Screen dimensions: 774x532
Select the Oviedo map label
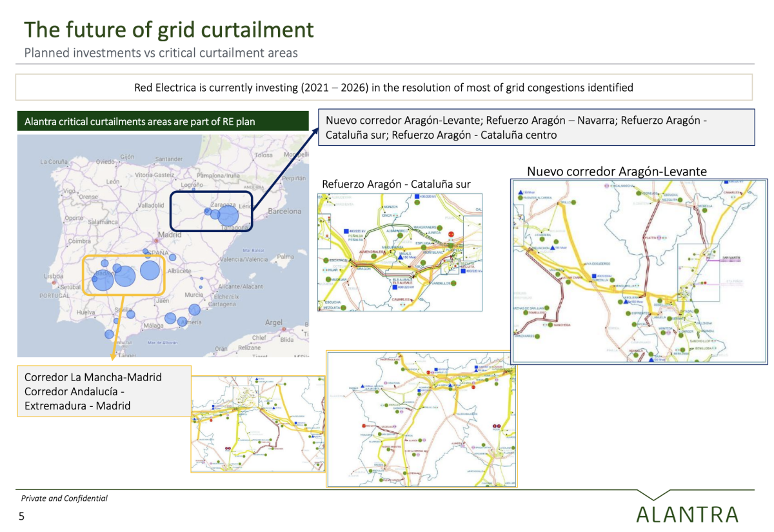(x=104, y=162)
